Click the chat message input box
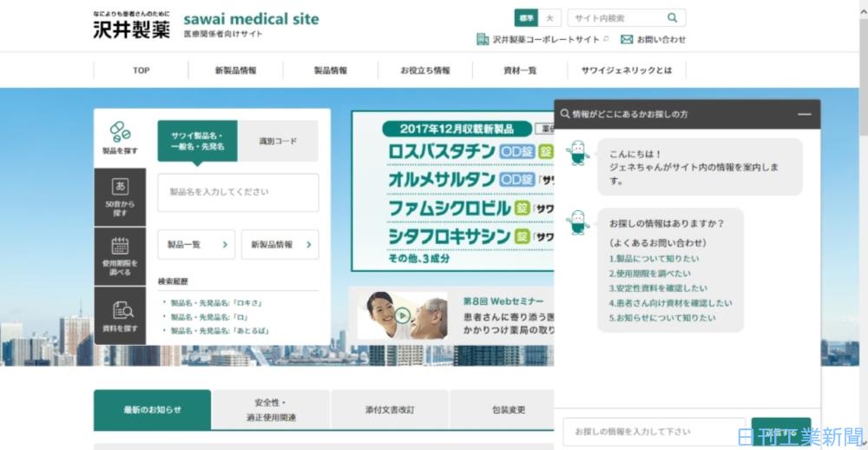 tap(654, 431)
